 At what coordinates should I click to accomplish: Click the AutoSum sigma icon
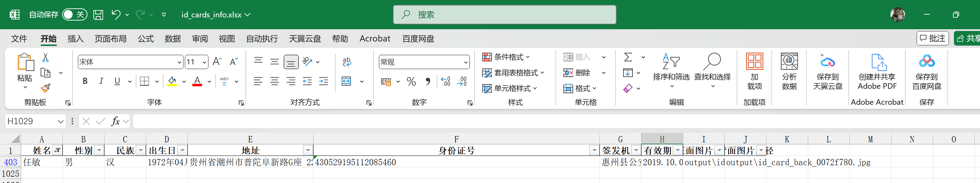[x=628, y=57]
